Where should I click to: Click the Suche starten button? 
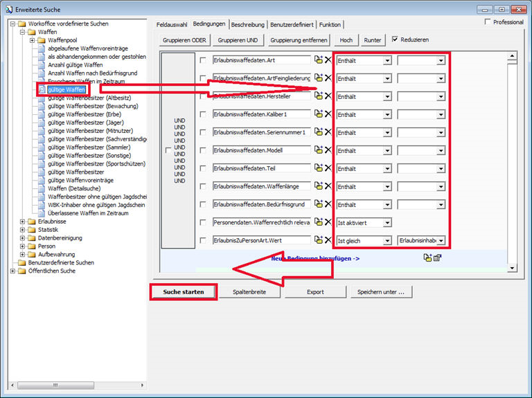(x=184, y=292)
